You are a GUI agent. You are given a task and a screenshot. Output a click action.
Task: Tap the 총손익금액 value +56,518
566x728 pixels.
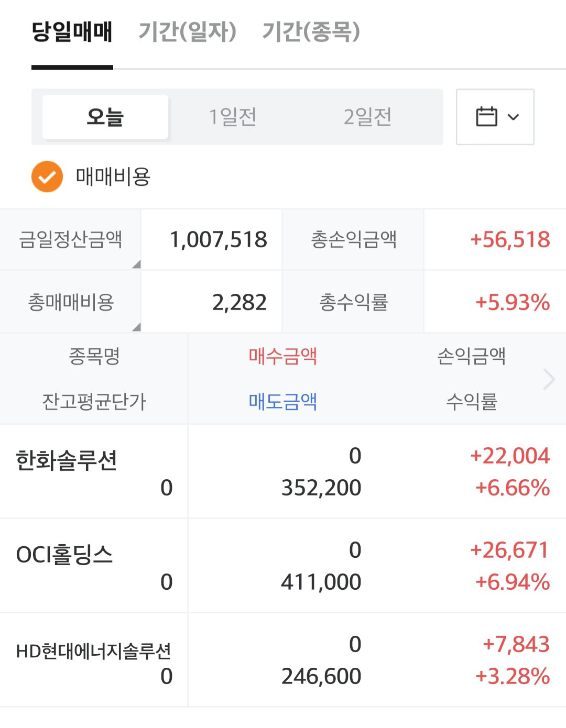[510, 239]
